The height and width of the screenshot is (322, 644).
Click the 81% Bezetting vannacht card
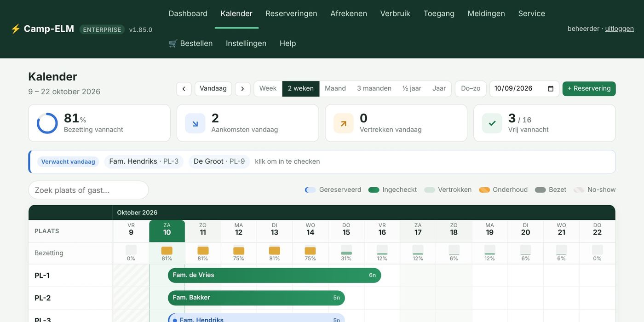click(x=99, y=123)
